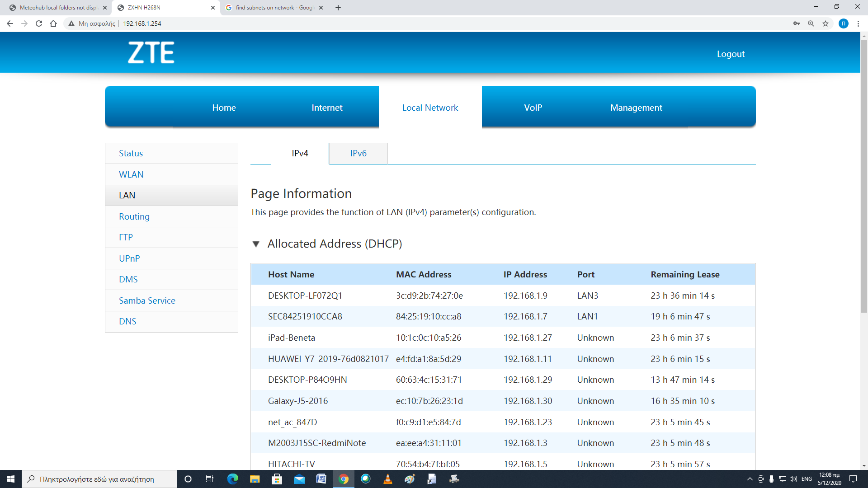Click the saved password key icon
Image resolution: width=868 pixels, height=488 pixels.
(797, 23)
